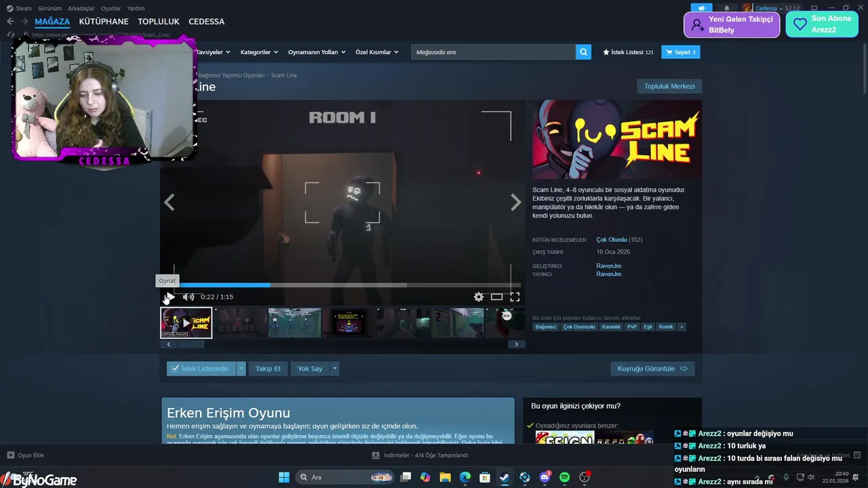Open the Steam menu

pyautogui.click(x=19, y=8)
